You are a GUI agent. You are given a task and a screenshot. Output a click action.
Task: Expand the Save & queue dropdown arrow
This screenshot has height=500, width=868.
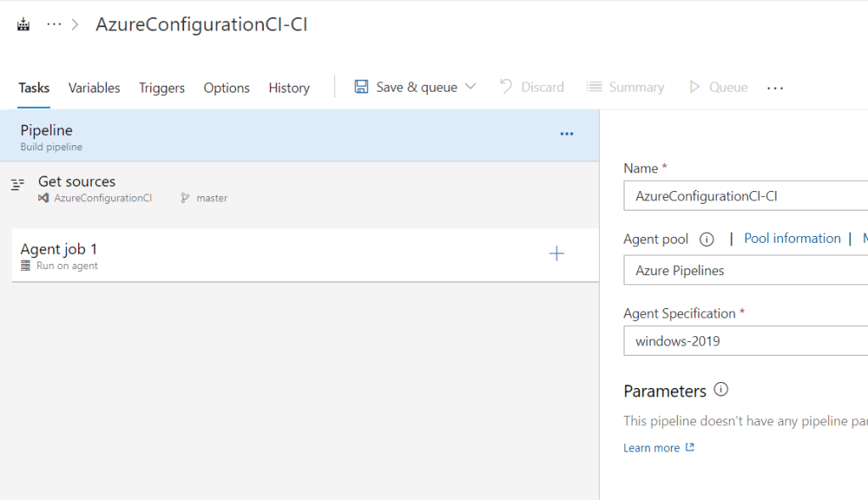click(471, 87)
